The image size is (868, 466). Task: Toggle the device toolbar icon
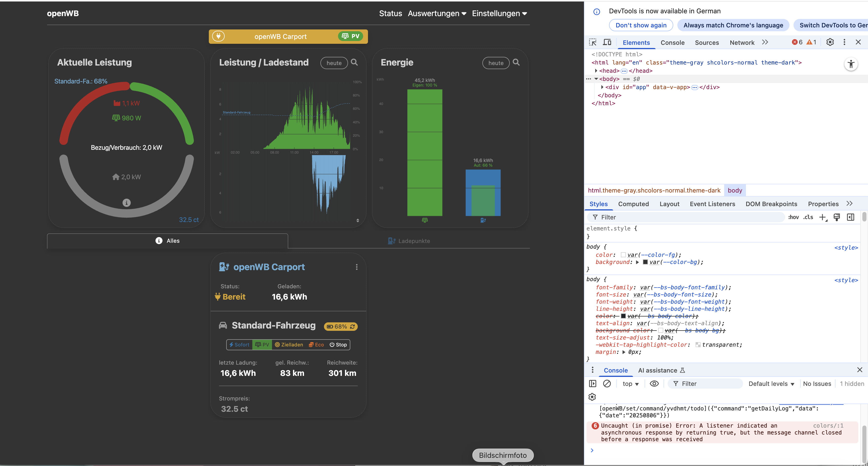pos(607,42)
